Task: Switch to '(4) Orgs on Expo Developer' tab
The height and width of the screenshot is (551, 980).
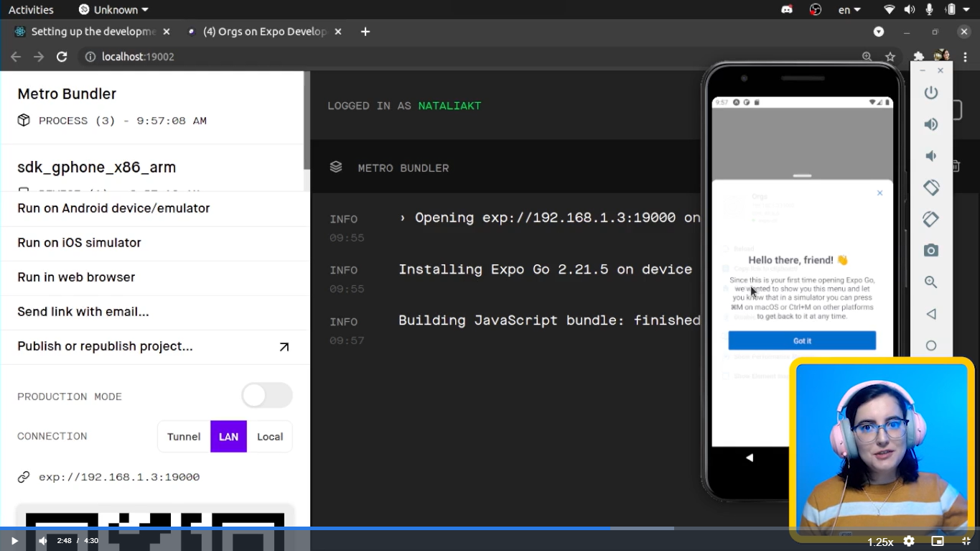Action: click(263, 32)
